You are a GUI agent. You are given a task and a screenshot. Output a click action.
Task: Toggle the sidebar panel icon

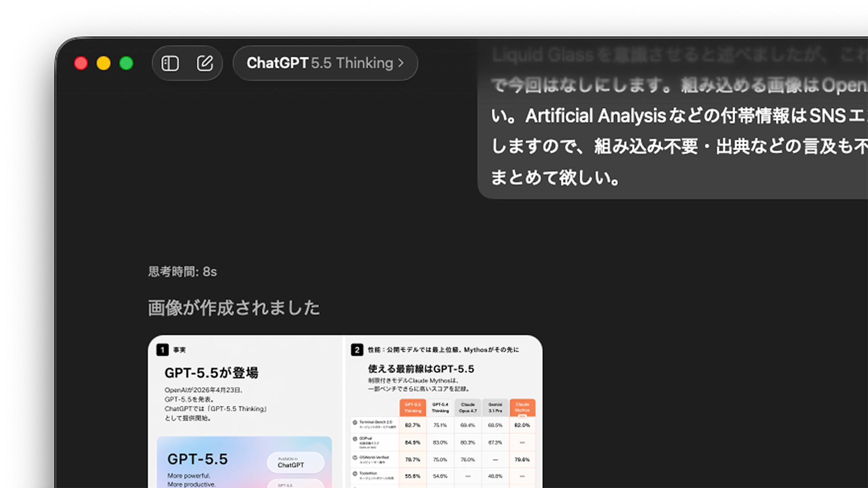pos(170,63)
